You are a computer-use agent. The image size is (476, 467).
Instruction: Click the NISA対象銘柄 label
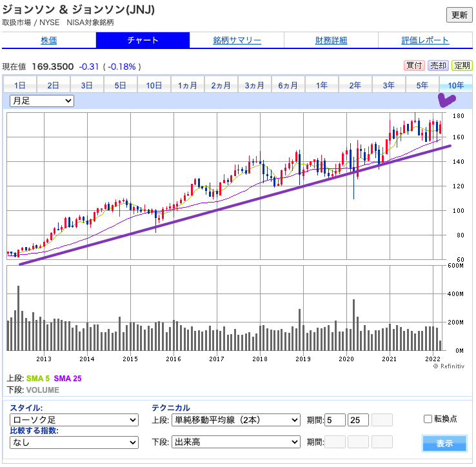[x=90, y=23]
